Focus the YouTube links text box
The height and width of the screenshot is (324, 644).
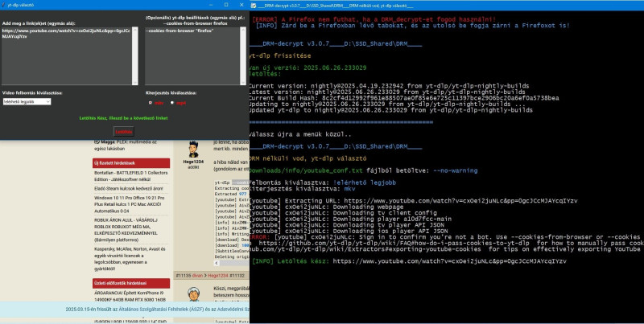67,55
